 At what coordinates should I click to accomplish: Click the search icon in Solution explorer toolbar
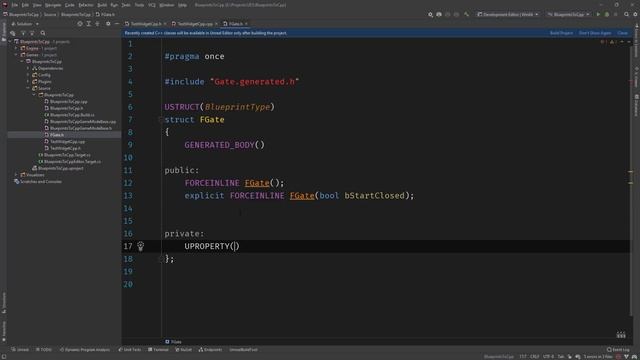43,33
